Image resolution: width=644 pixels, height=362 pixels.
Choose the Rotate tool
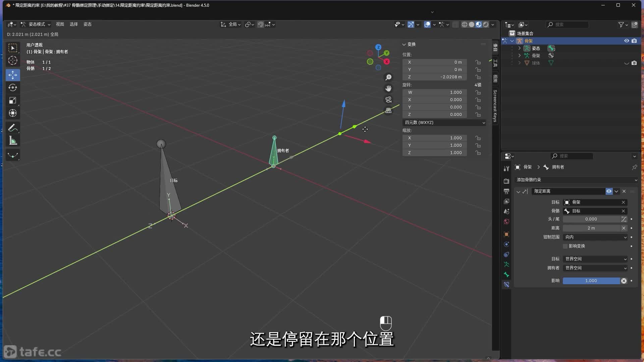13,87
